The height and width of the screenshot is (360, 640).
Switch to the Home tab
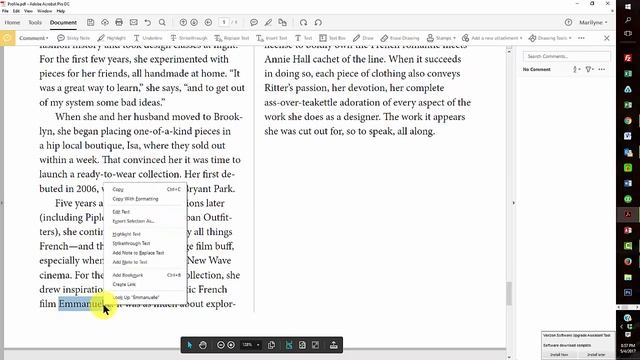[12, 22]
